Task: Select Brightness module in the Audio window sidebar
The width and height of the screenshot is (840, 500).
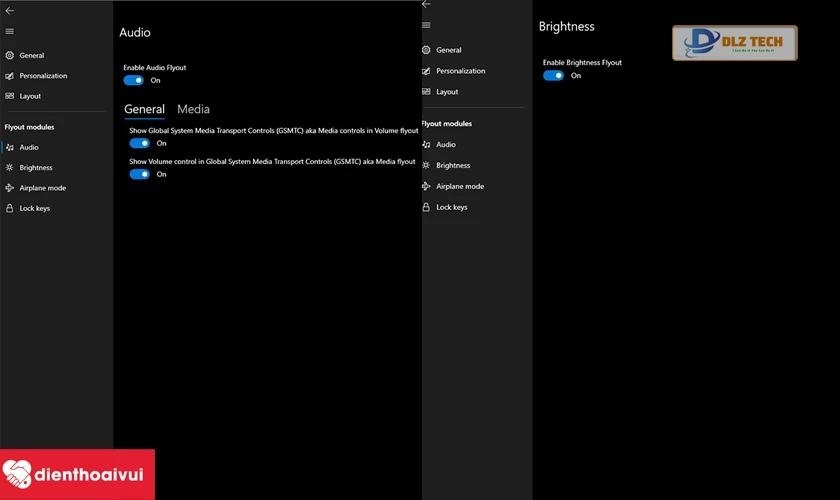Action: [35, 168]
